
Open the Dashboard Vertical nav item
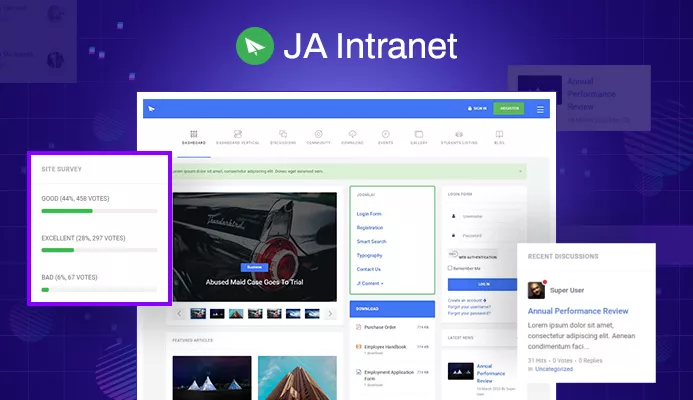pos(237,137)
